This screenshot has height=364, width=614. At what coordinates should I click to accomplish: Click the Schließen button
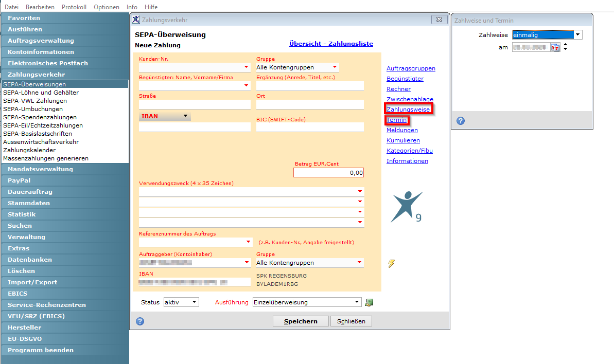(351, 321)
